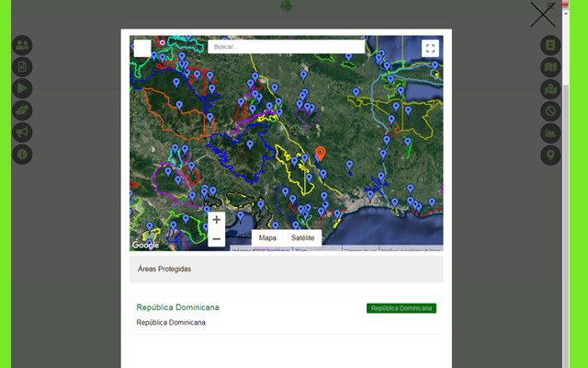Click in the Buscar search field

(286, 47)
